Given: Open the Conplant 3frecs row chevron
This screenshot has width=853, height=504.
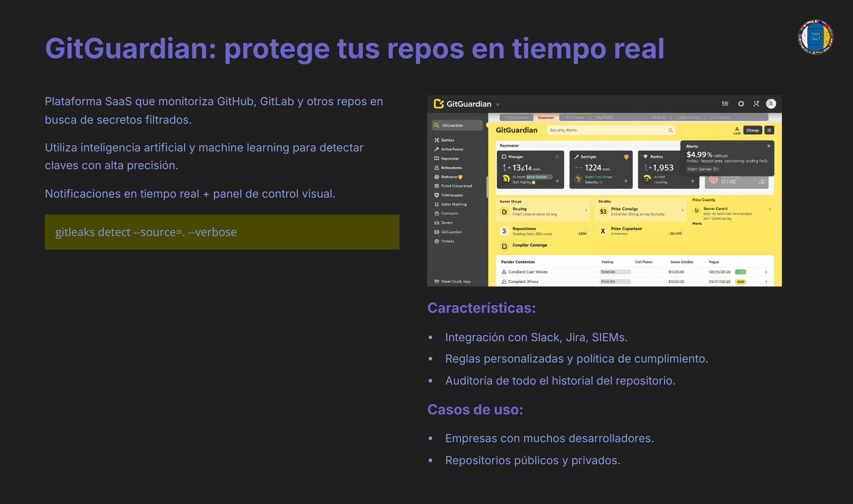Looking at the screenshot, I should coord(766,282).
